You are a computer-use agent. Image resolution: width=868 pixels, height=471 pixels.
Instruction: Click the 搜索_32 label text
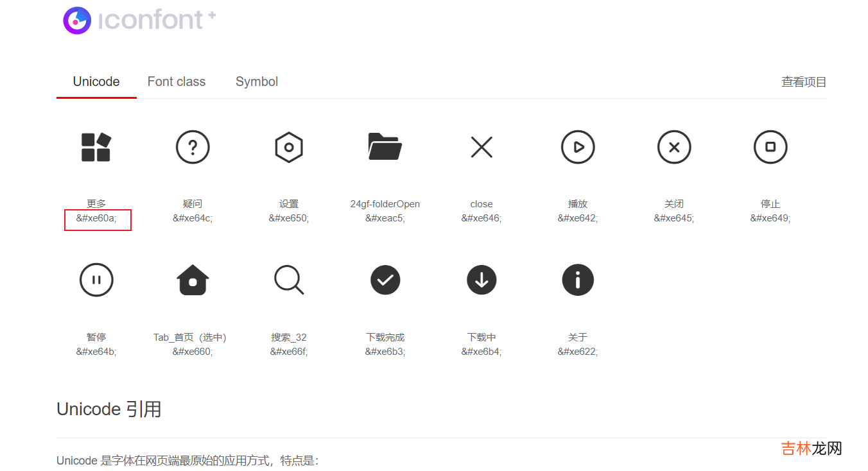point(289,338)
